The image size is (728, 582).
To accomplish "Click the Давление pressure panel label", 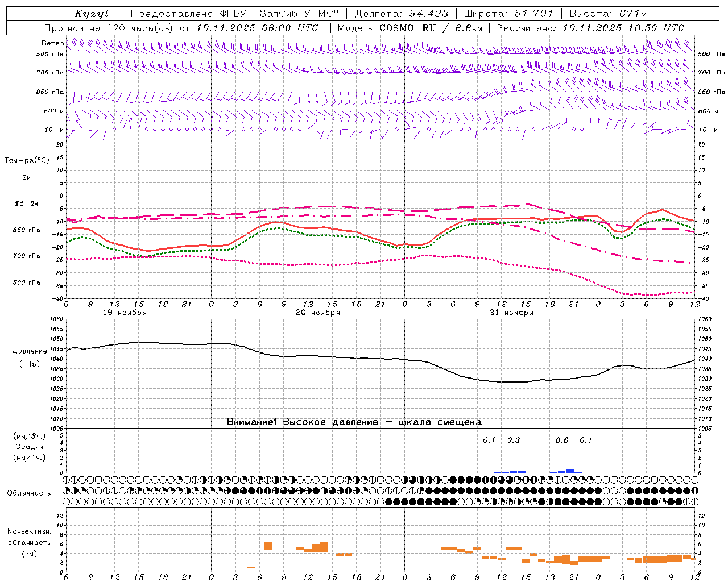I will click(30, 351).
